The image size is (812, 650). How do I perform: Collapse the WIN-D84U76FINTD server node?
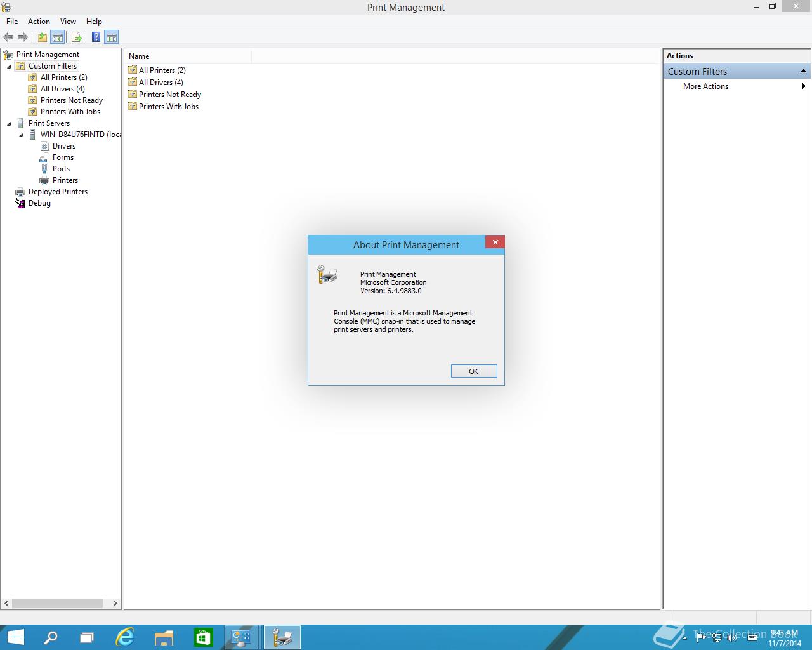(21, 135)
